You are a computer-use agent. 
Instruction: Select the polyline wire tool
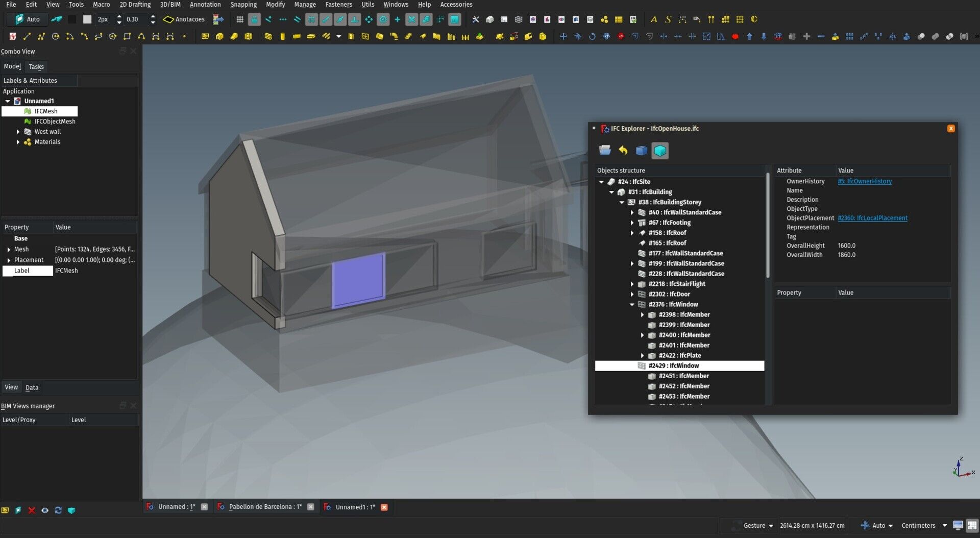[41, 36]
